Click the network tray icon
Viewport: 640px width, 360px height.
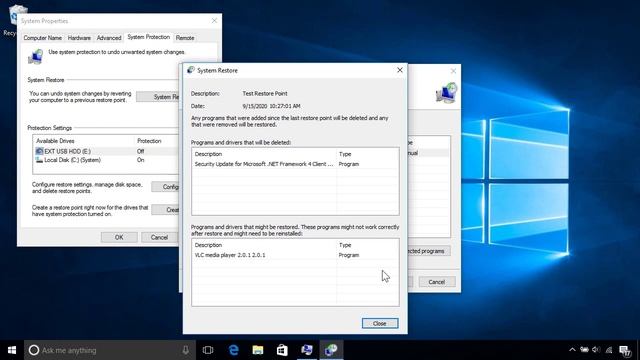tap(609, 350)
